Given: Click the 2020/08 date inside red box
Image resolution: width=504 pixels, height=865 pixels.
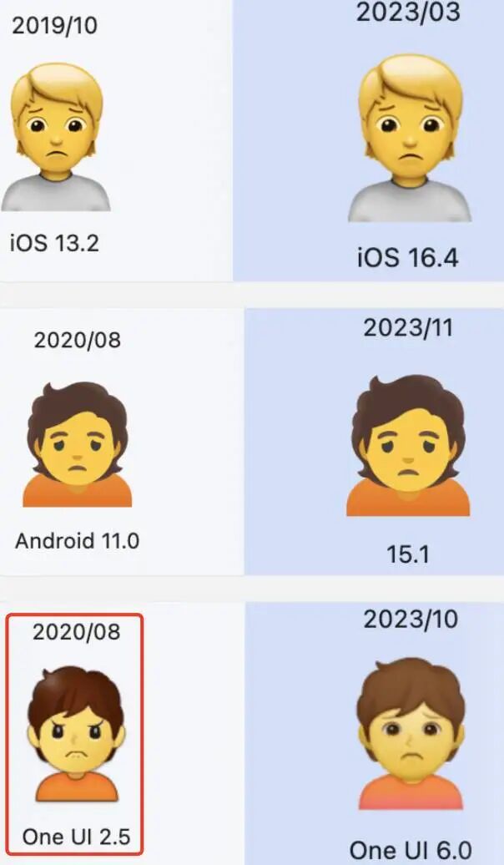Looking at the screenshot, I should click(x=76, y=632).
